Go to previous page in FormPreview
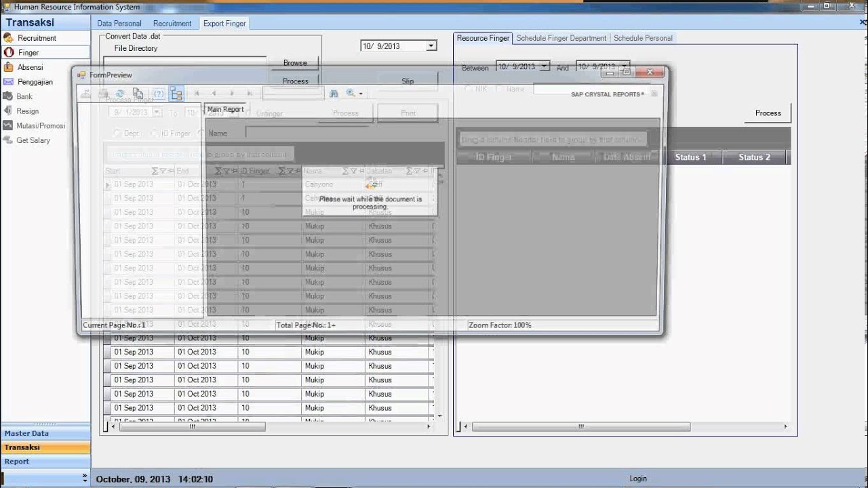 tap(214, 94)
